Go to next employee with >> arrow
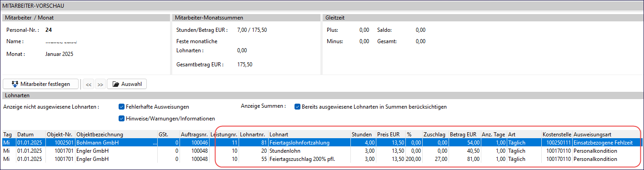 [100, 84]
